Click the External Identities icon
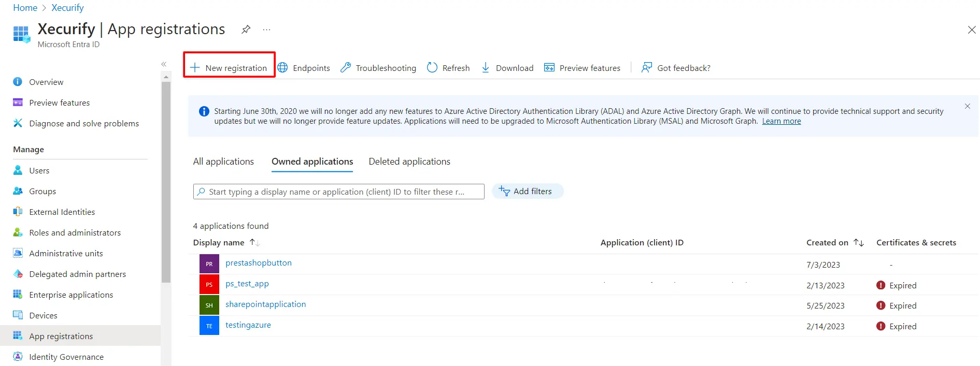The image size is (980, 366). point(18,212)
